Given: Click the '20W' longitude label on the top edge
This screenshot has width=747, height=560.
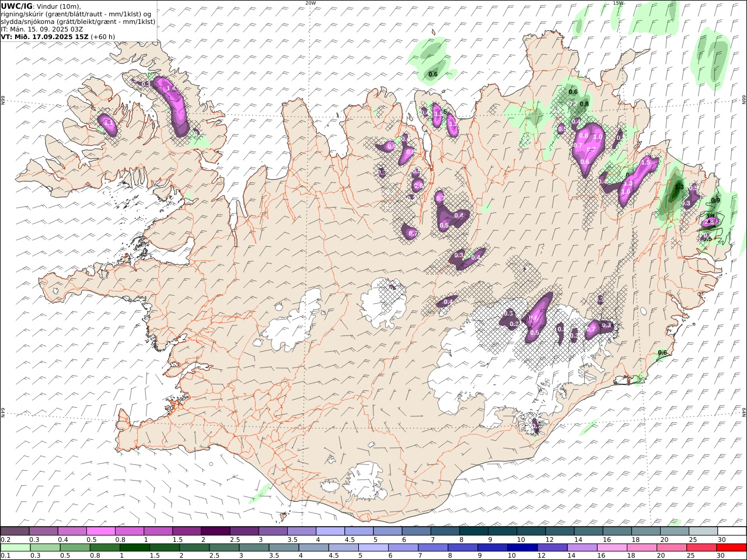Looking at the screenshot, I should [x=310, y=3].
